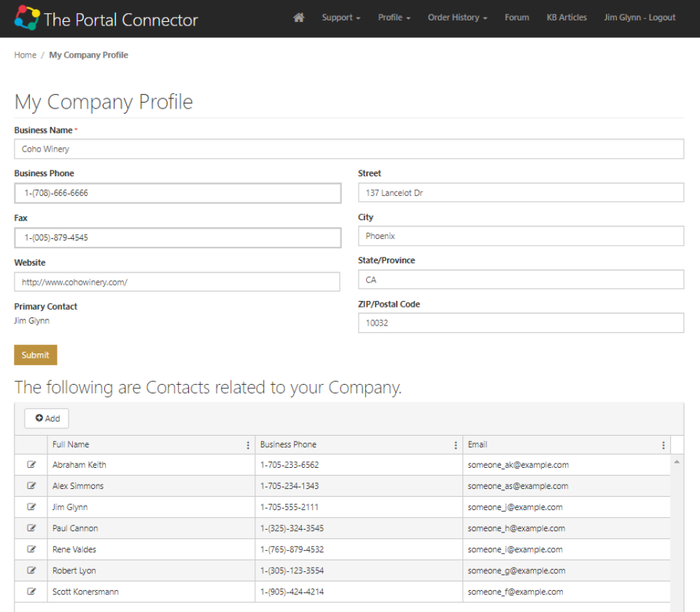Open the KB Articles section
This screenshot has height=612, width=700.
(x=567, y=17)
